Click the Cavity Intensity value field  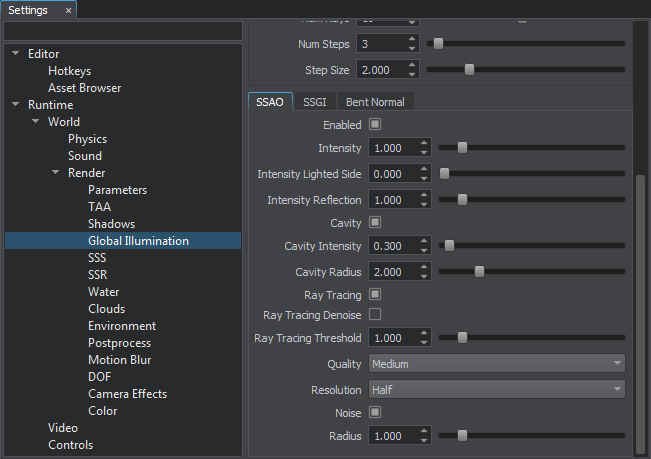(x=390, y=246)
